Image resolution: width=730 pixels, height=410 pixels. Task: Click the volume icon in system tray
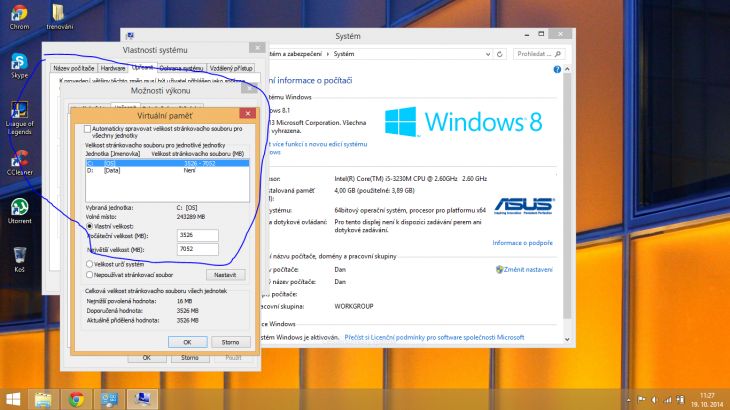pos(654,400)
